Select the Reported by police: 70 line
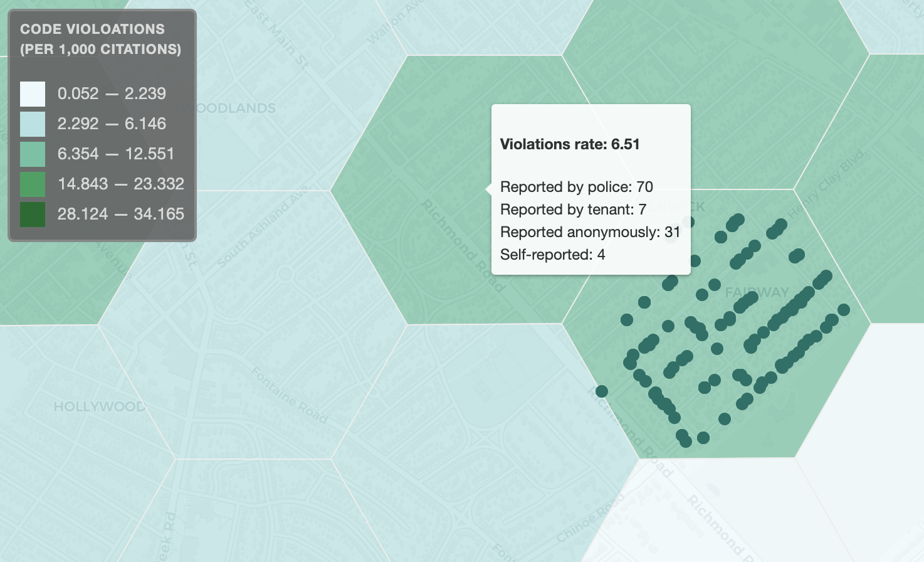The image size is (924, 562). pos(576,187)
